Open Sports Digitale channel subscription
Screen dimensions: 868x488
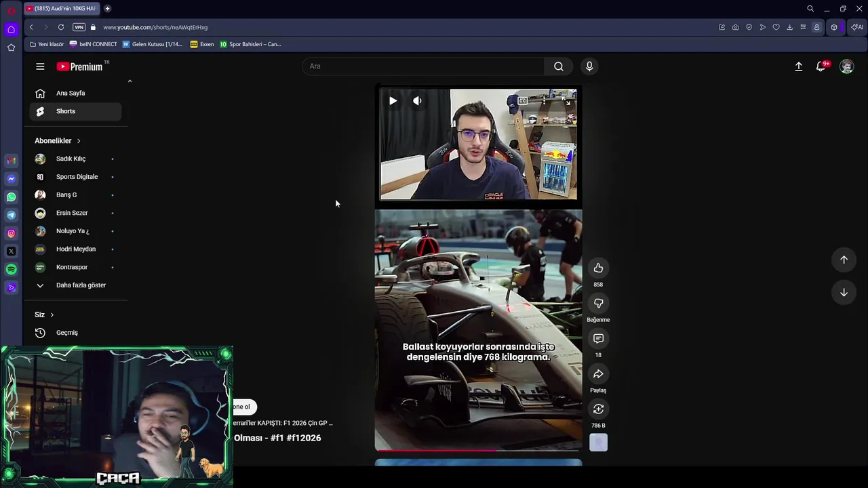pos(75,177)
